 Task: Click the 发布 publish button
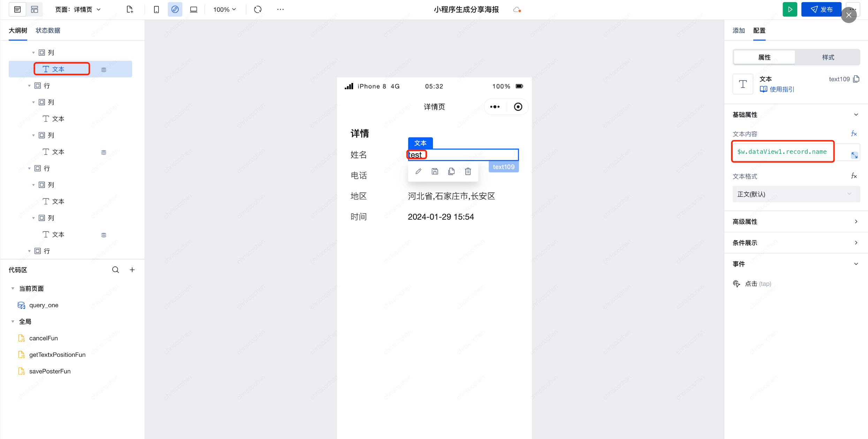[821, 9]
